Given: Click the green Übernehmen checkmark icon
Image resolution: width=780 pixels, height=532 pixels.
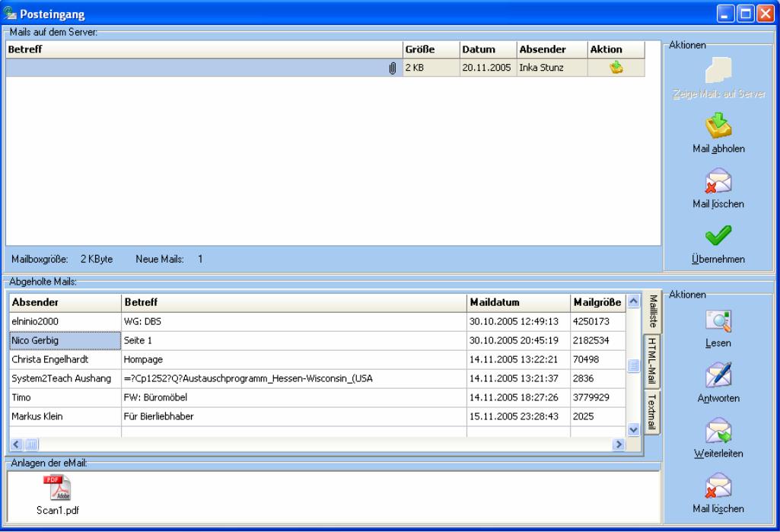Looking at the screenshot, I should pos(719,237).
